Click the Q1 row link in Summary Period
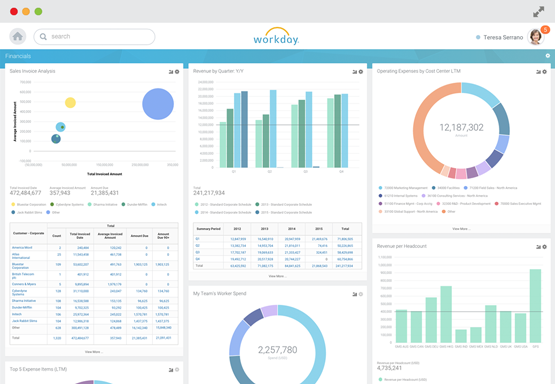Viewport: 555px width, 384px height. 198,239
